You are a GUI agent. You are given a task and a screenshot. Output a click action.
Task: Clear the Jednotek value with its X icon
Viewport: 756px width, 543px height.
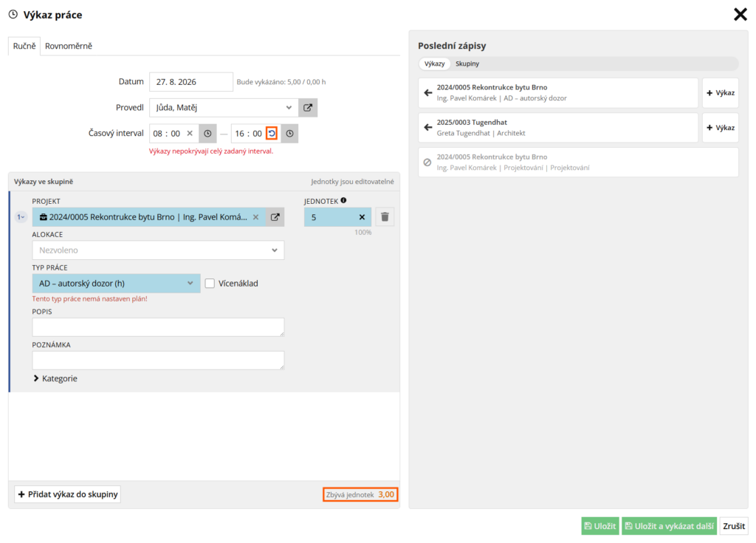pyautogui.click(x=362, y=217)
